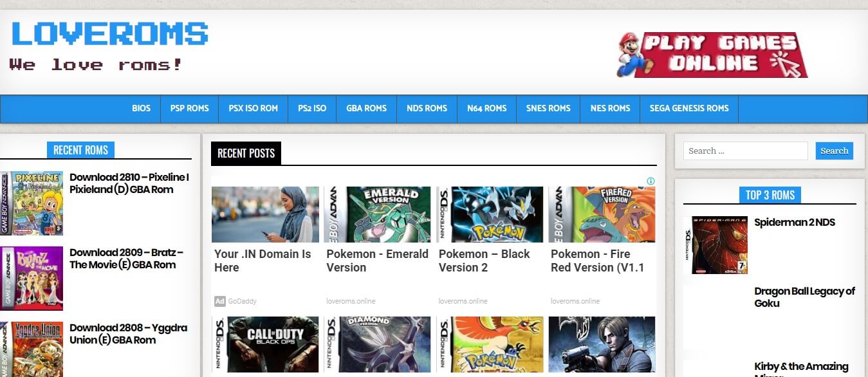The width and height of the screenshot is (868, 377).
Task: Click the Dragon Ball Legacy of Goku link
Action: pyautogui.click(x=804, y=297)
